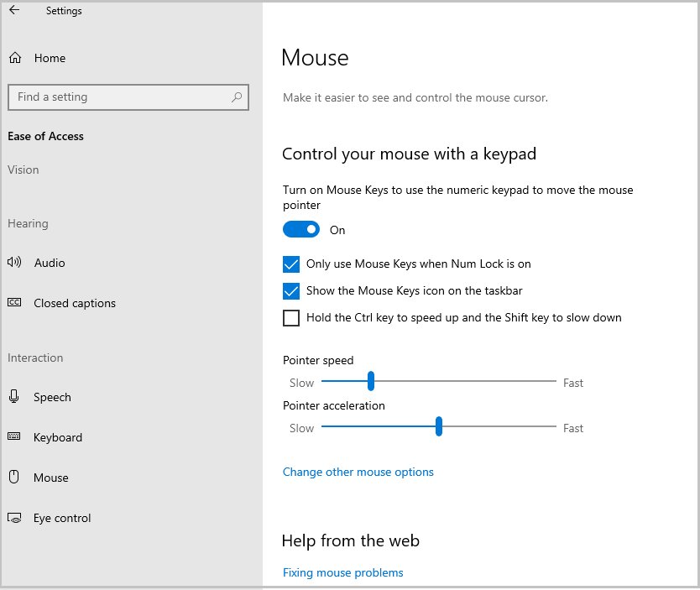Viewport: 700px width, 590px height.
Task: Select the Keyboard icon in the sidebar
Action: [x=13, y=436]
